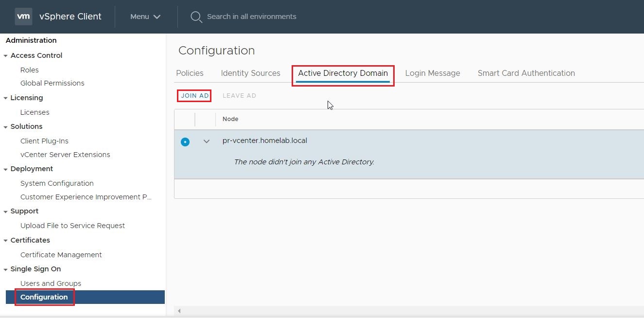
Task: Collapse the Access Control section
Action: coord(5,56)
